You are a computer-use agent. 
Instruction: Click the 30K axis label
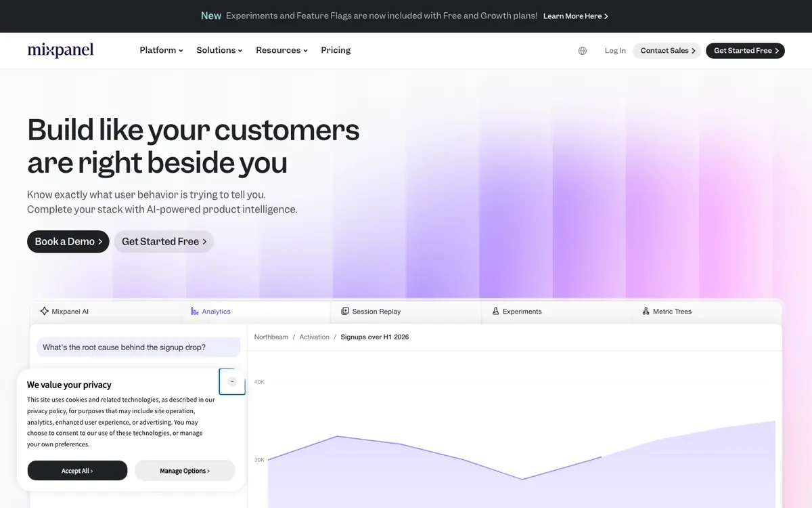259,460
